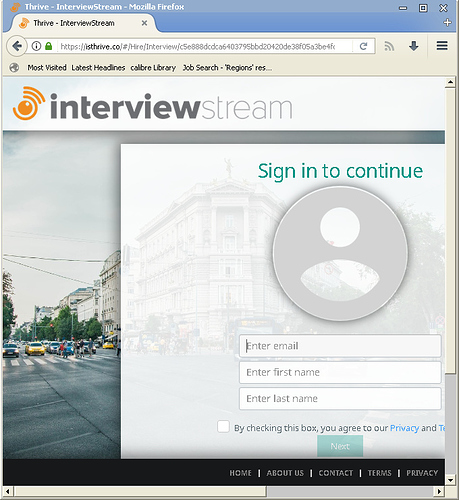Open the calibre Library bookmark
This screenshot has width=459, height=500.
(x=153, y=68)
